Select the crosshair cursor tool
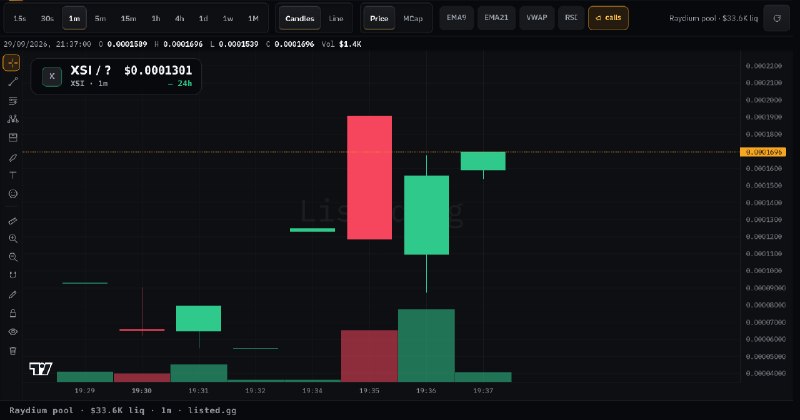 point(12,63)
